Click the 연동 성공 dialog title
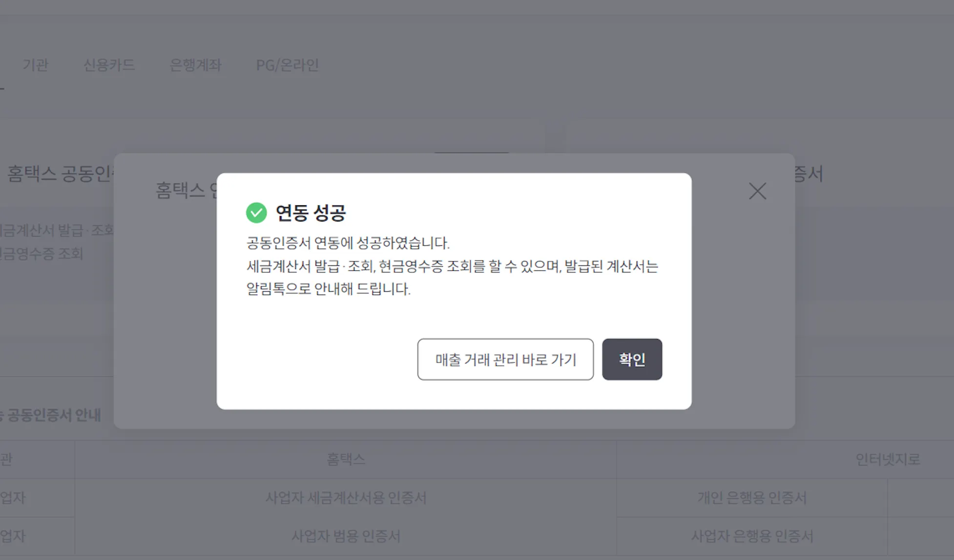The height and width of the screenshot is (560, 954). [311, 213]
